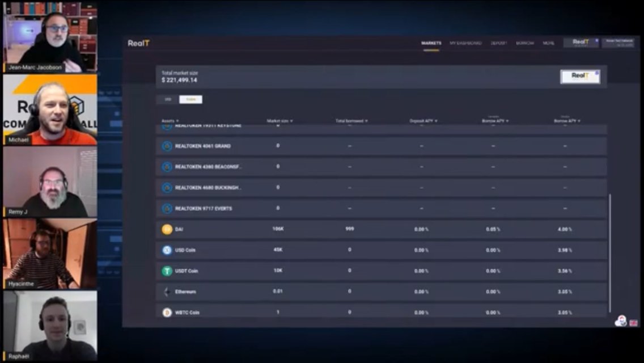This screenshot has width=644, height=363.
Task: Open the REALTOKEN 4680 BUCKINGH market row
Action: 381,188
